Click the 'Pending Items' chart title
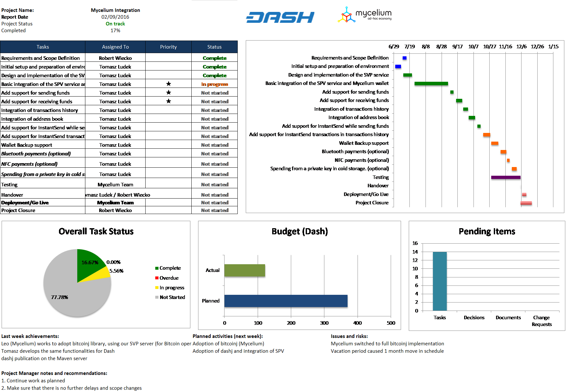Image resolution: width=574 pixels, height=392 pixels. pos(487,231)
